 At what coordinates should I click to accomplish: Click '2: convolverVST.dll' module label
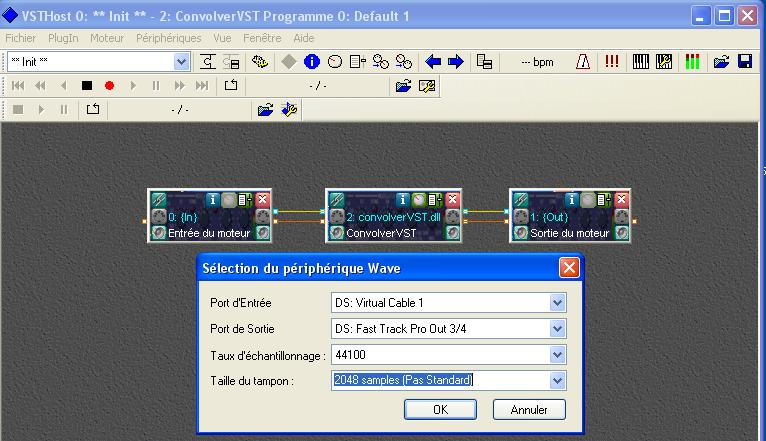tap(394, 217)
